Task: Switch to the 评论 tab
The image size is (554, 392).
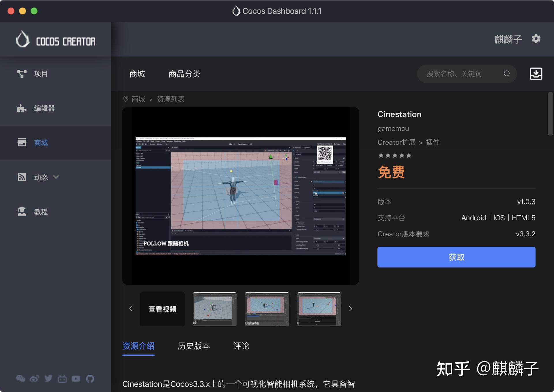Action: click(x=241, y=346)
